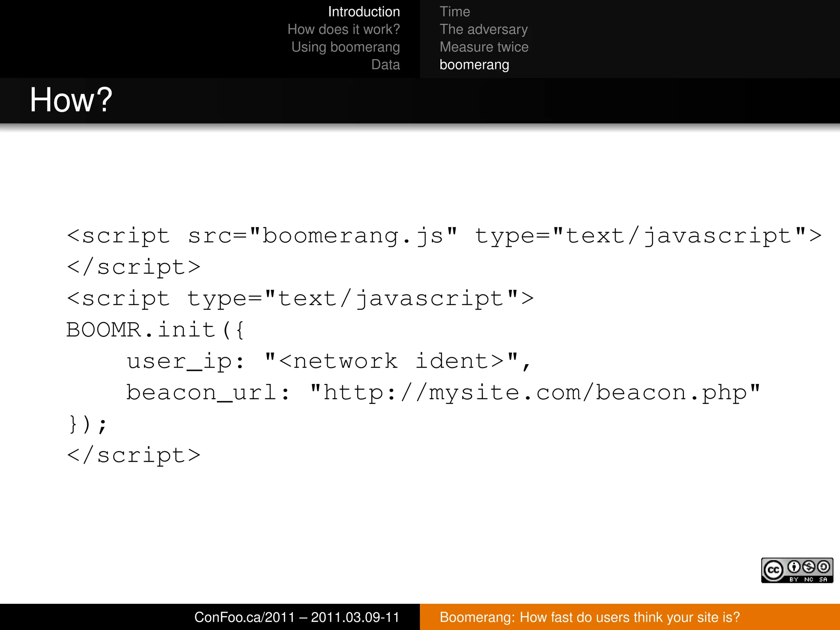Click the first closing </script> tag
The width and height of the screenshot is (840, 630).
tap(134, 268)
